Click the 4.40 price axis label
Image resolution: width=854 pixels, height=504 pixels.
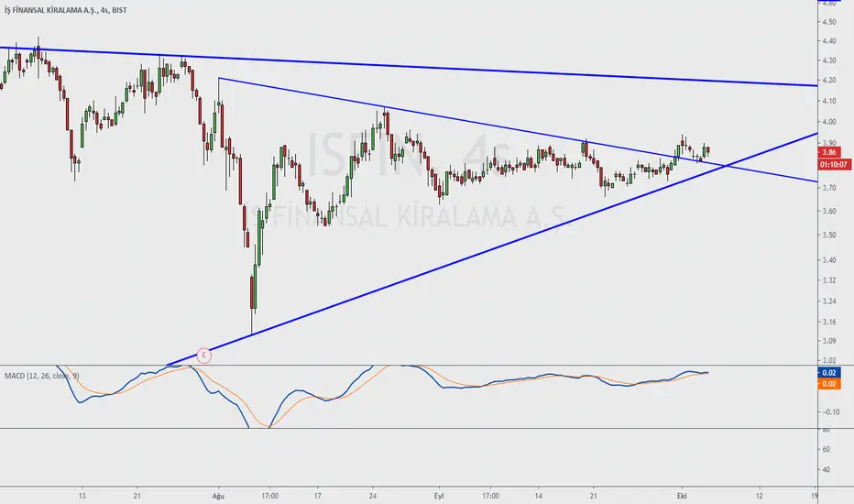click(x=829, y=41)
